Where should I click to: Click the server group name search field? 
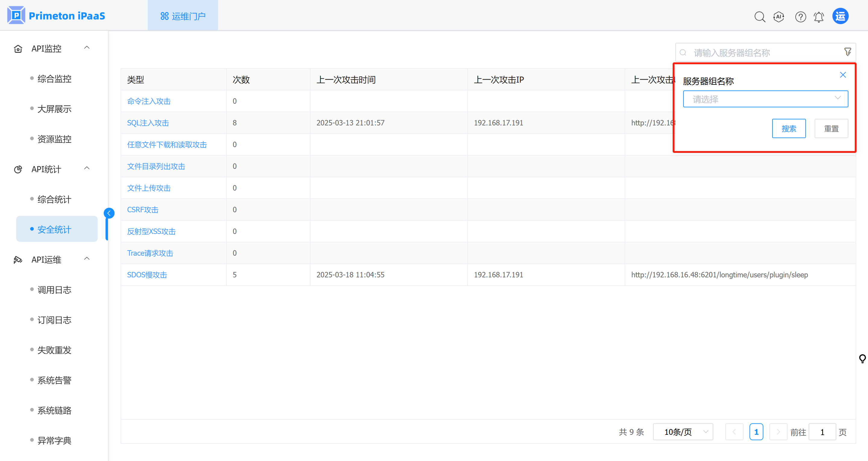click(762, 52)
